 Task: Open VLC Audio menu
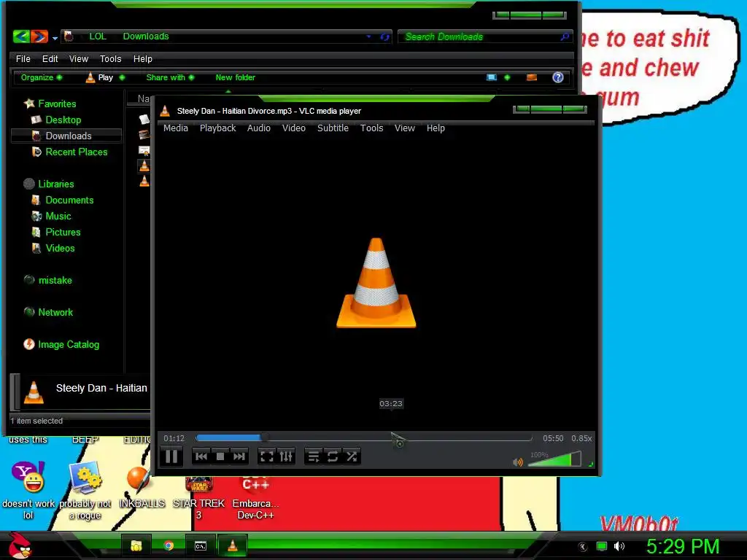[x=259, y=128]
